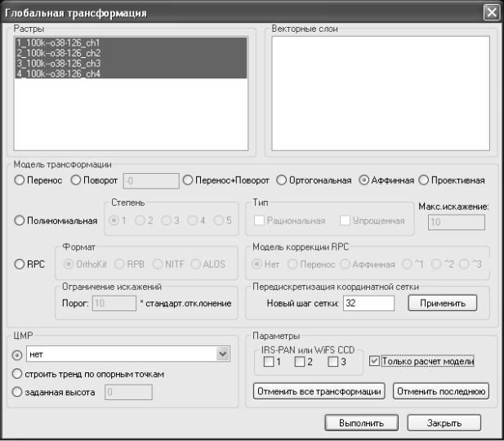The height and width of the screenshot is (441, 504).
Task: Click the заданная высота value field
Action: 128,392
